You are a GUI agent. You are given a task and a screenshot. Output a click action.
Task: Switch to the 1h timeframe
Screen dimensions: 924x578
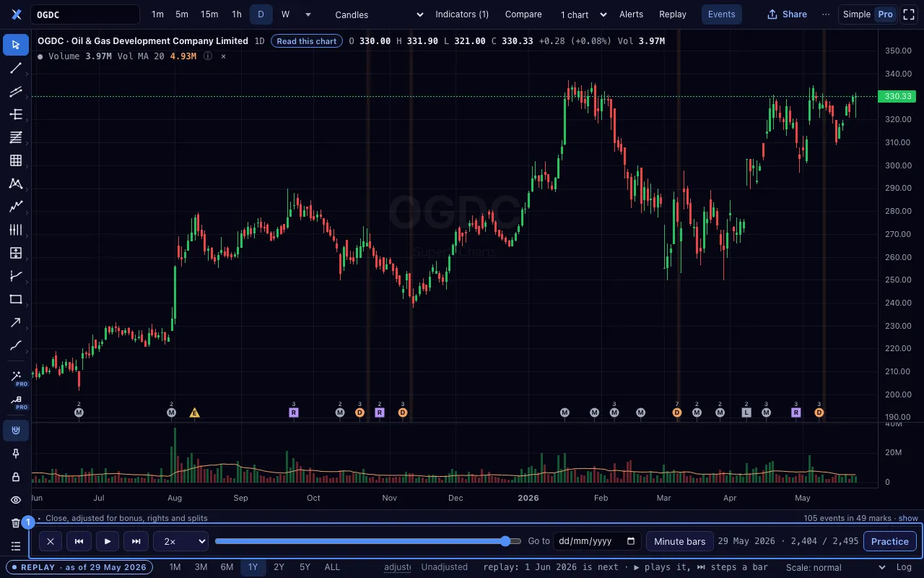237,14
